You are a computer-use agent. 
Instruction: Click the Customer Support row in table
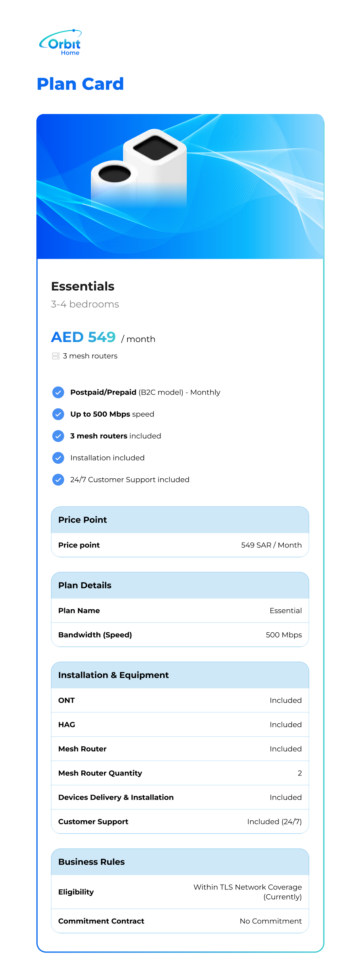(x=180, y=822)
